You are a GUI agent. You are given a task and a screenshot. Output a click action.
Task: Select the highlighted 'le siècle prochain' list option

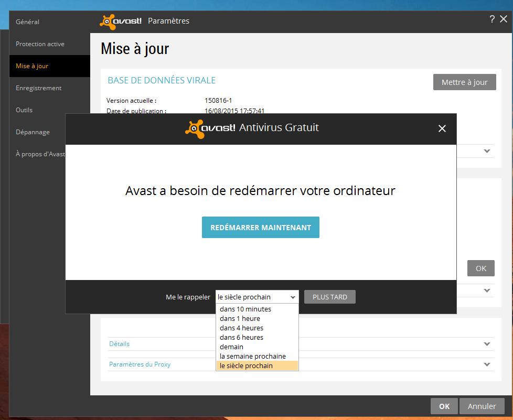[x=257, y=365]
